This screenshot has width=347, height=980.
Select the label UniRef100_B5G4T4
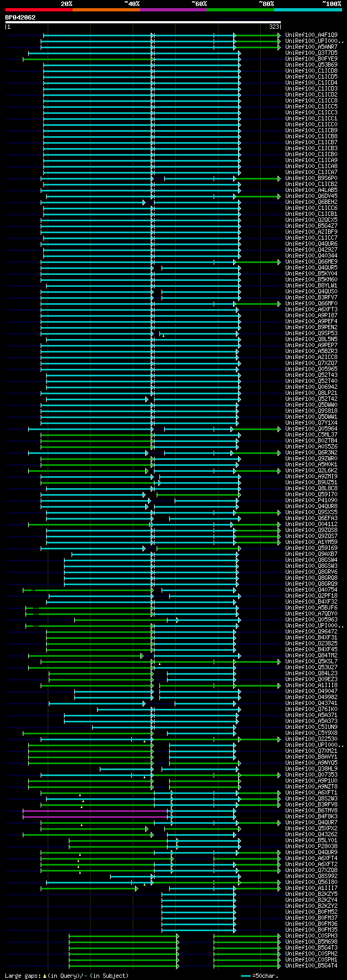point(311,966)
